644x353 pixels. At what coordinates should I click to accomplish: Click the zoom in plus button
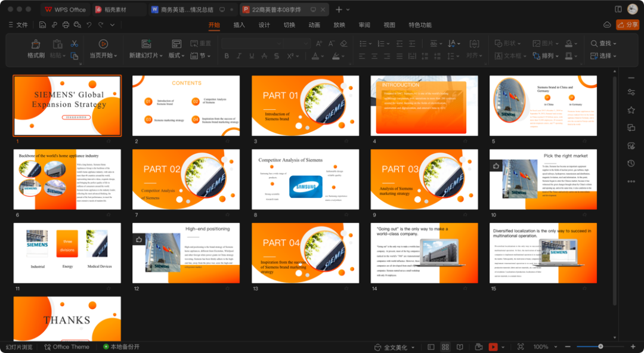(x=633, y=347)
